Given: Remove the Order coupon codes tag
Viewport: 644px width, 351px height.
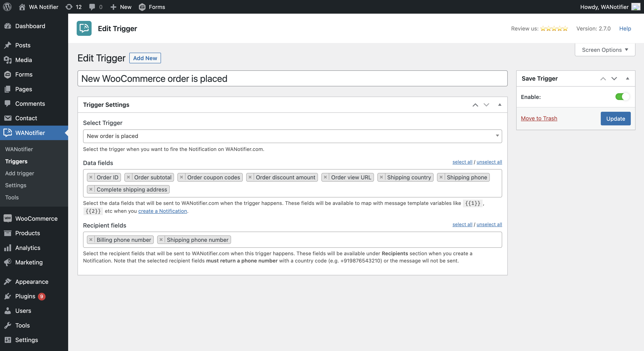Looking at the screenshot, I should point(181,177).
